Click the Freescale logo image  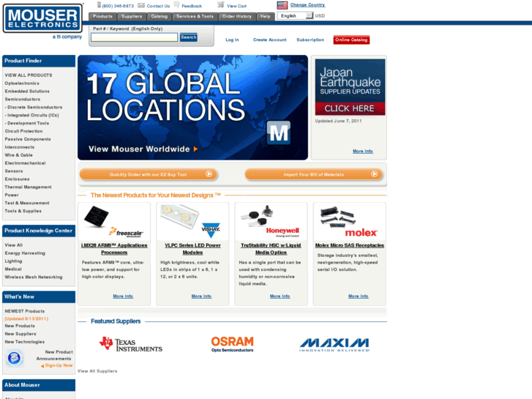(x=126, y=233)
